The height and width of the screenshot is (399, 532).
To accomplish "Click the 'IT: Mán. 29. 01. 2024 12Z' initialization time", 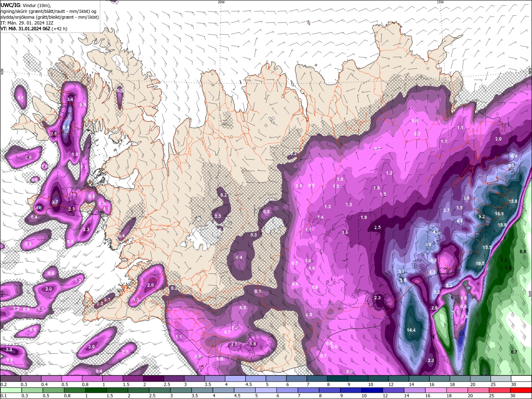I will tap(28, 23).
